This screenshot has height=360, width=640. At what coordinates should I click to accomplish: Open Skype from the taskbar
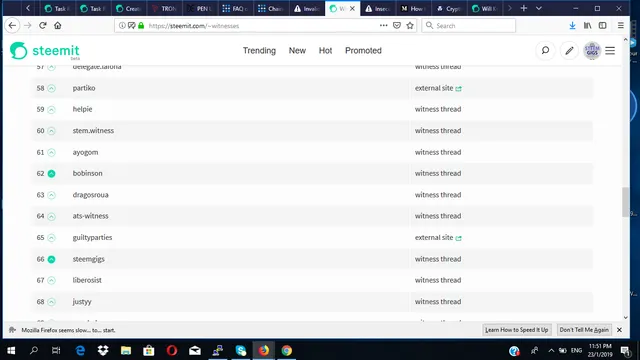(x=241, y=351)
